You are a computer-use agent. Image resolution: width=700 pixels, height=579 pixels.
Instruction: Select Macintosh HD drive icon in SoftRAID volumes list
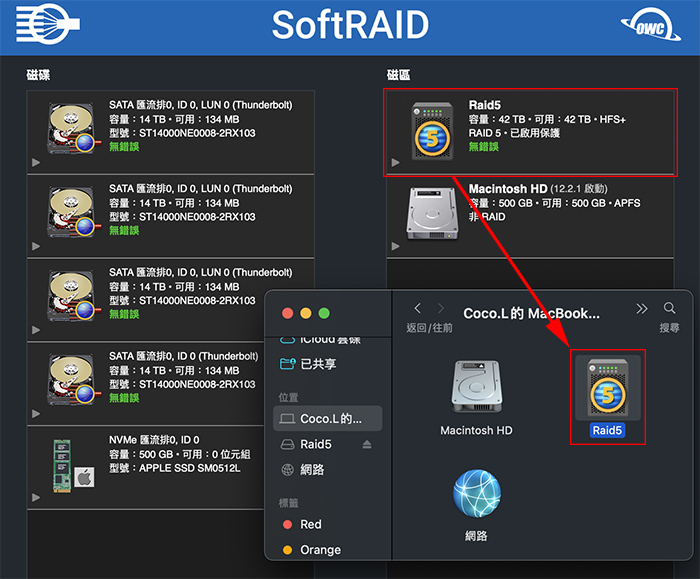point(432,213)
